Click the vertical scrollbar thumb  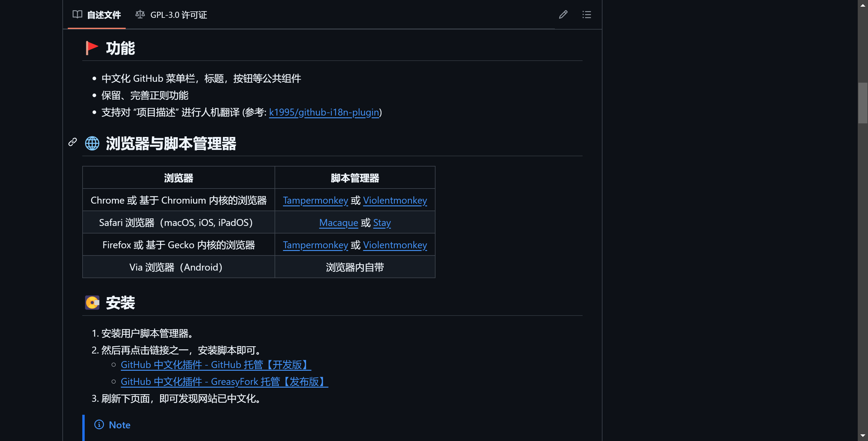click(x=863, y=103)
